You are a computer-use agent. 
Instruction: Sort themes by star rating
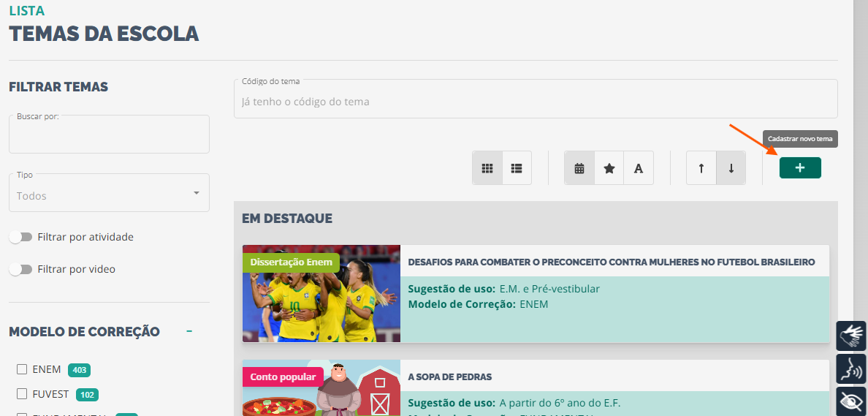pos(609,168)
